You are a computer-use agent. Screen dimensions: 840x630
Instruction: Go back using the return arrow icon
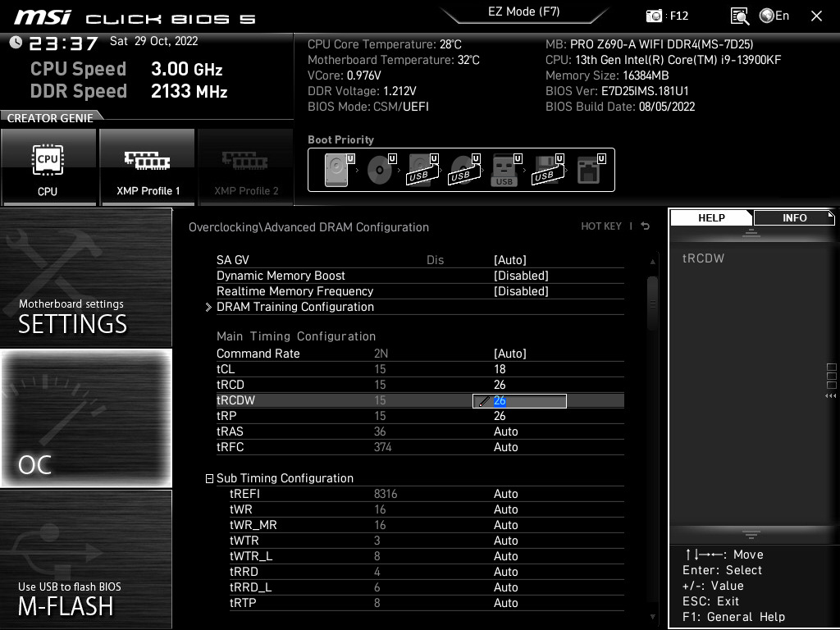coord(646,226)
